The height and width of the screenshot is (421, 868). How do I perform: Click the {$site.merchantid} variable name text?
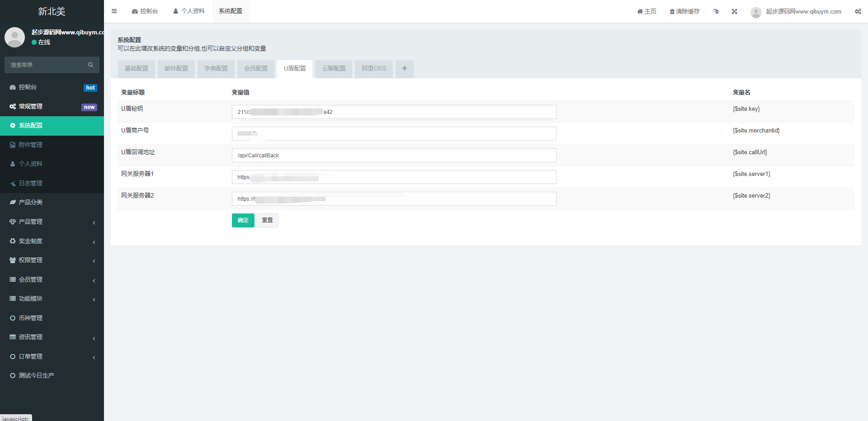756,131
